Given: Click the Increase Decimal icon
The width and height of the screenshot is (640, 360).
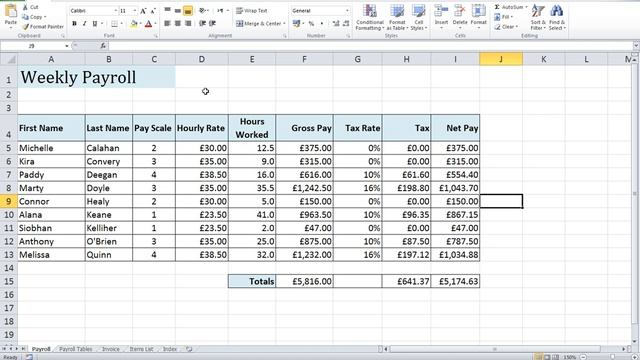Looking at the screenshot, I should coord(336,24).
